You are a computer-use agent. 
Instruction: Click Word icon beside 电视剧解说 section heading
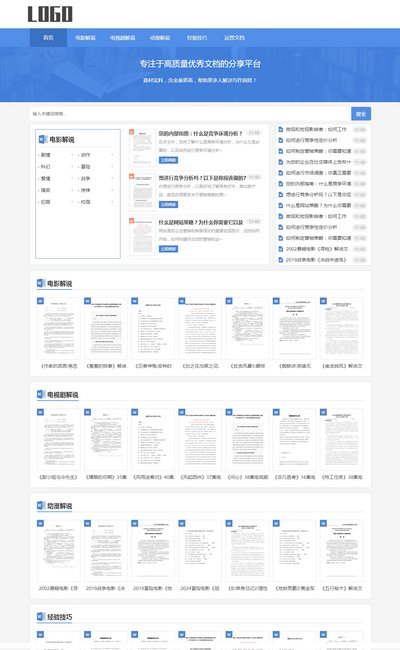coord(41,394)
